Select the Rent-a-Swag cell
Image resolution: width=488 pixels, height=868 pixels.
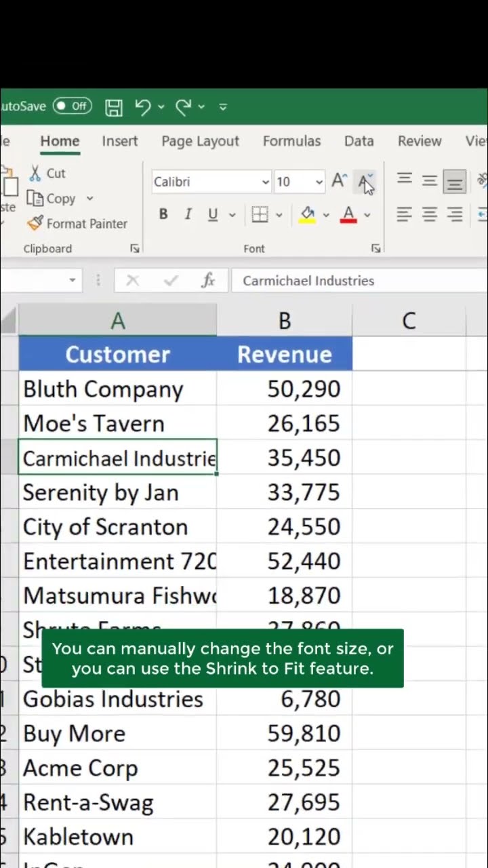118,803
